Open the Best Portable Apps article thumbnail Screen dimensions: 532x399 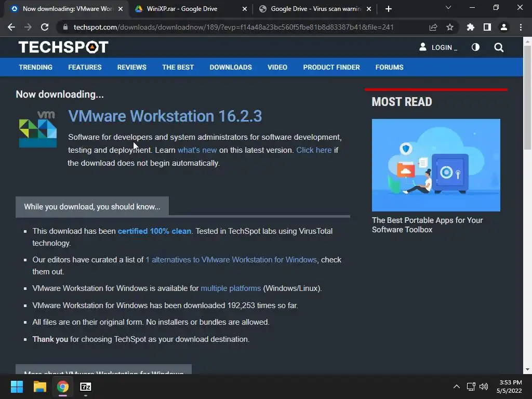pos(436,165)
